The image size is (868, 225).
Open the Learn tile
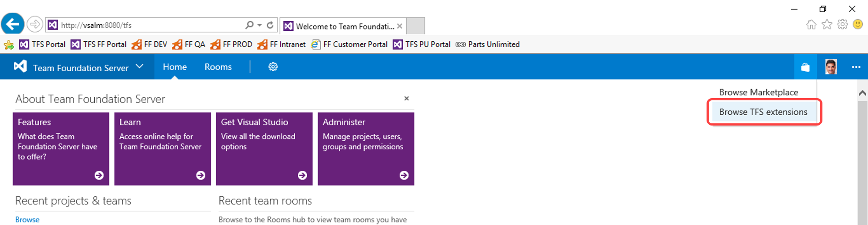(x=163, y=149)
